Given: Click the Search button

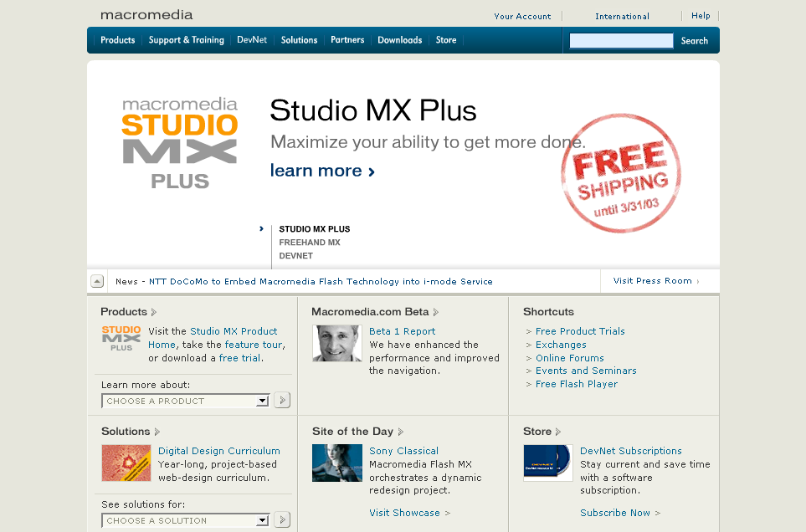Looking at the screenshot, I should 695,40.
